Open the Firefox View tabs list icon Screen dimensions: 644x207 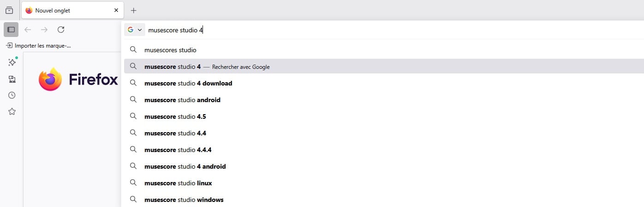9,10
